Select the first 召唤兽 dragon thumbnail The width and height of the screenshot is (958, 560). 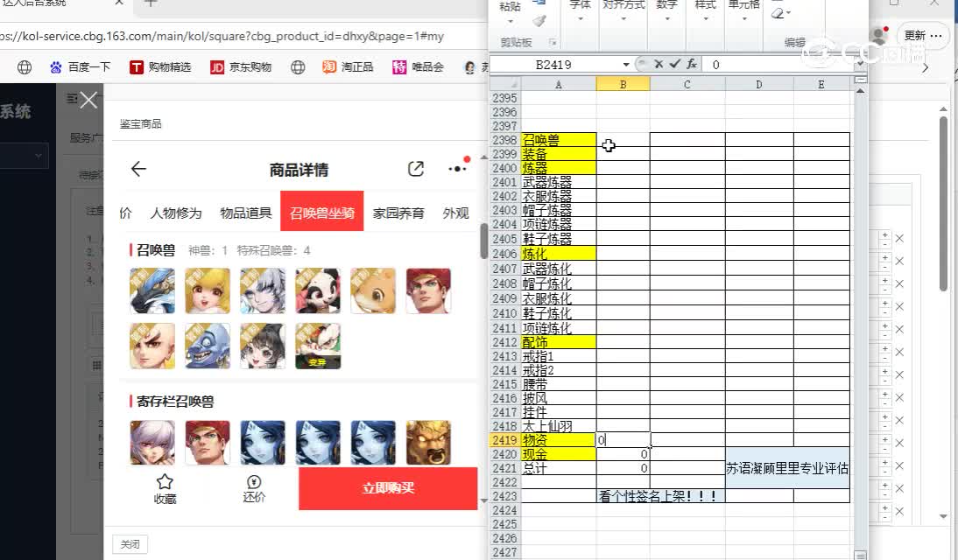tap(152, 290)
